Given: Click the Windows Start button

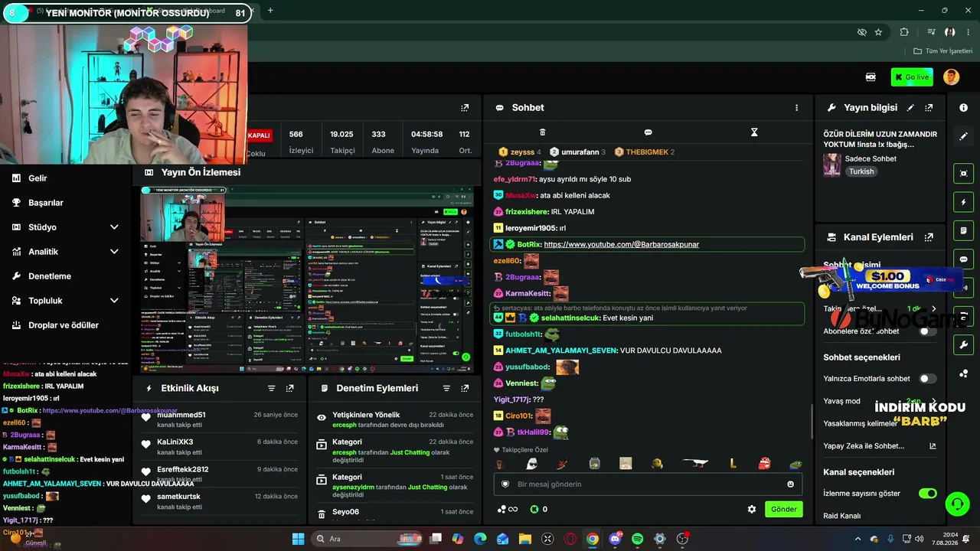Looking at the screenshot, I should [299, 539].
